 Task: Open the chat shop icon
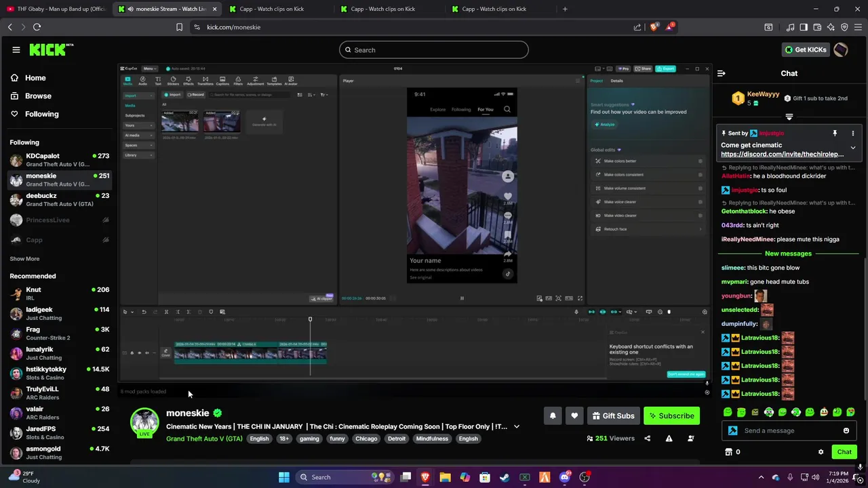729,452
